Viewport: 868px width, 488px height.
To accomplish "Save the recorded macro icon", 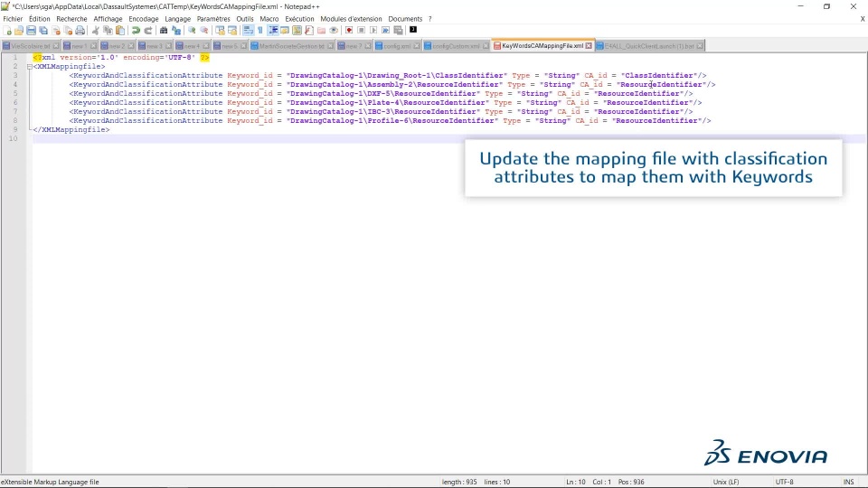I will (x=398, y=31).
